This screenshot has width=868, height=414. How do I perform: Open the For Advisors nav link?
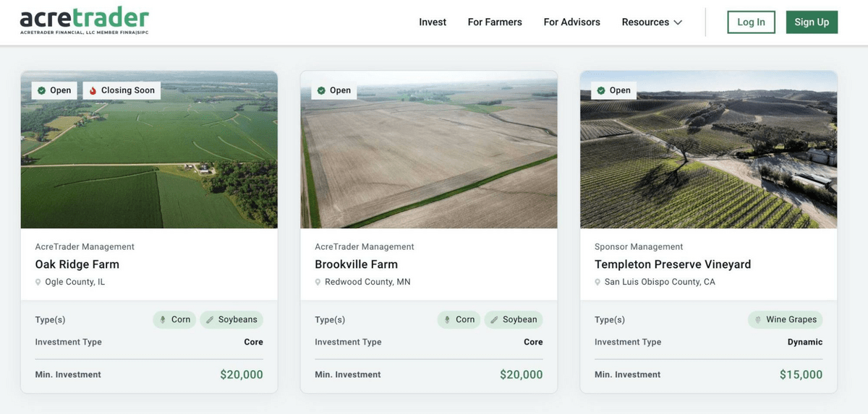[x=571, y=22]
